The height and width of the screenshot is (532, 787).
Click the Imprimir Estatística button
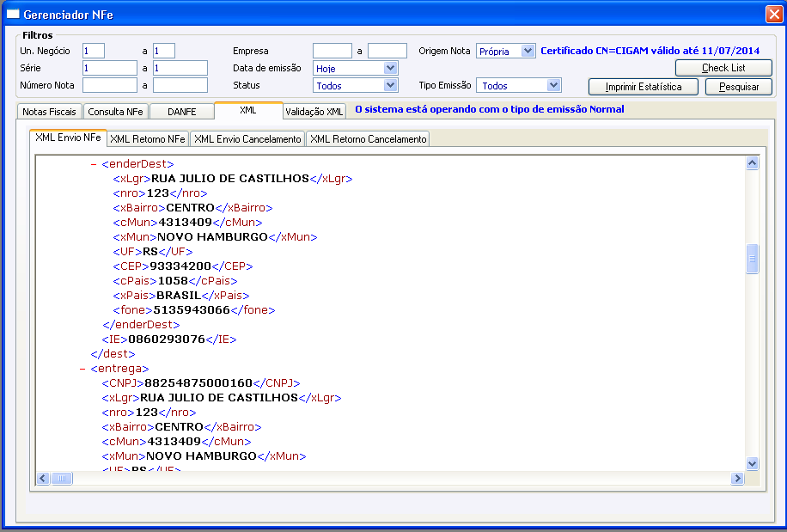pos(644,87)
